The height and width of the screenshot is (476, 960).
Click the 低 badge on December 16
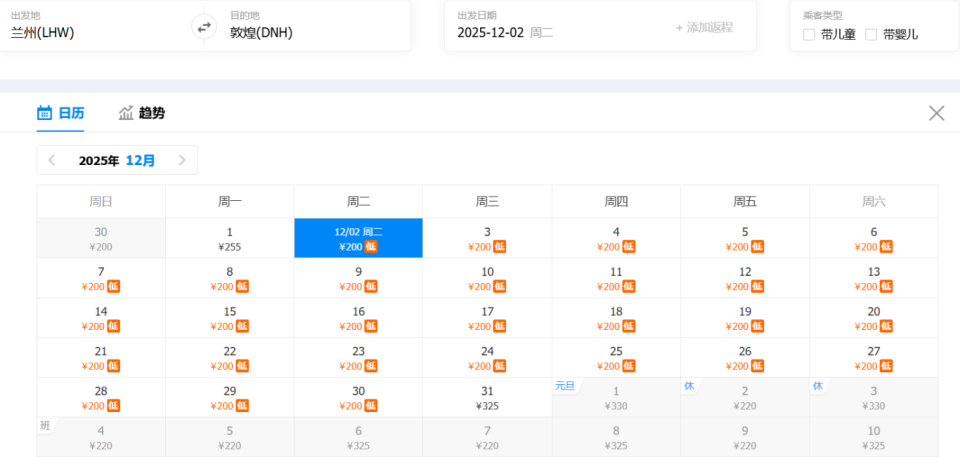point(371,326)
